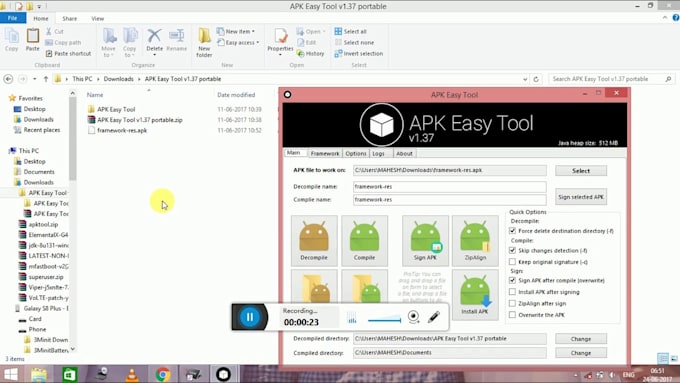Toggle Sign APK after compile checkbox
Image resolution: width=680 pixels, height=383 pixels.
point(513,280)
